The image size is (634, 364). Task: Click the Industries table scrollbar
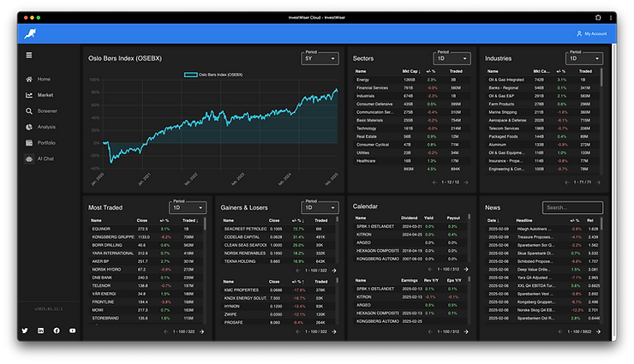(601, 78)
